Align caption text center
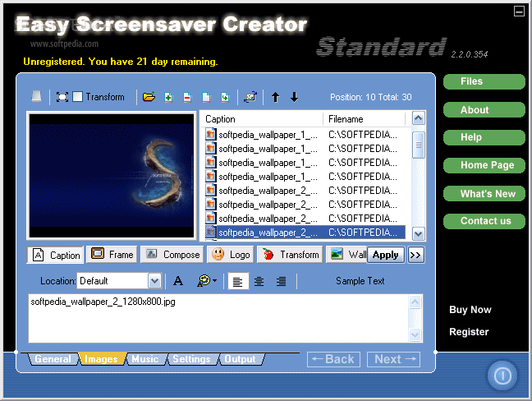The image size is (532, 401). 259,281
